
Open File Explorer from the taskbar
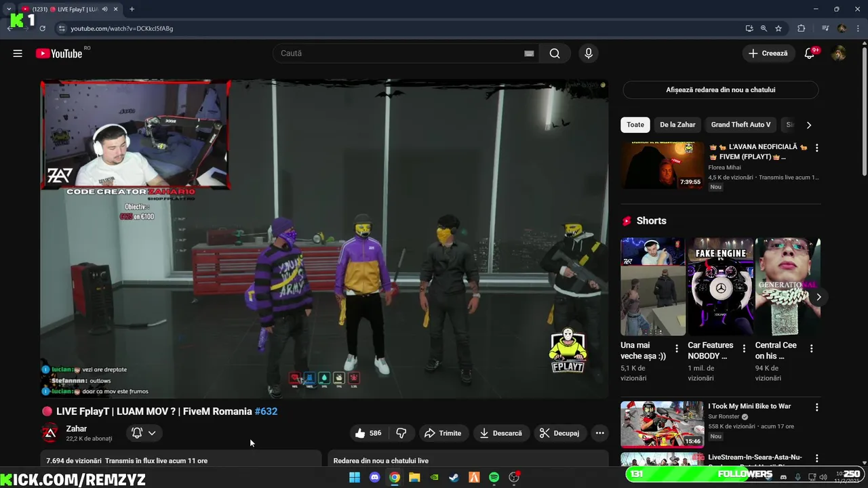coord(414,478)
